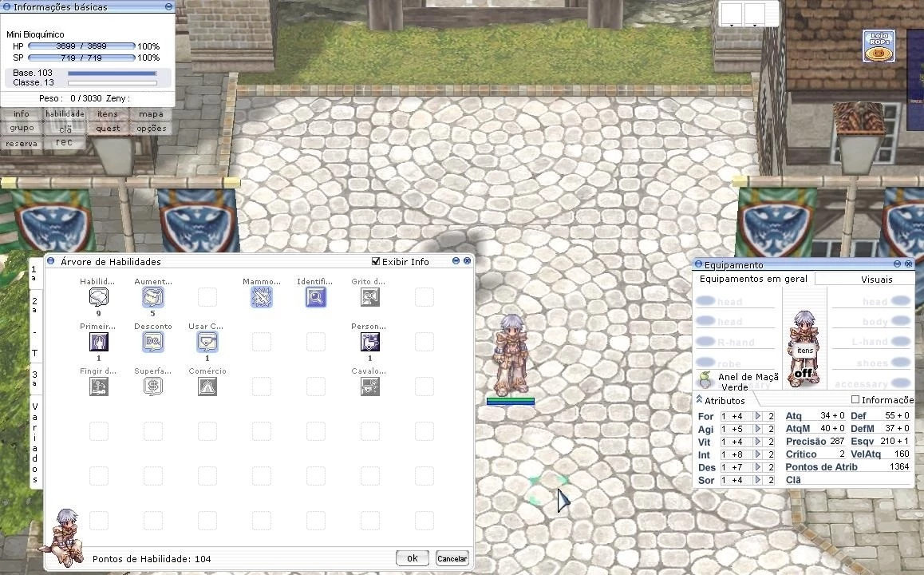Collapse the Atributos section
Screen dimensions: 924x575
coord(700,400)
